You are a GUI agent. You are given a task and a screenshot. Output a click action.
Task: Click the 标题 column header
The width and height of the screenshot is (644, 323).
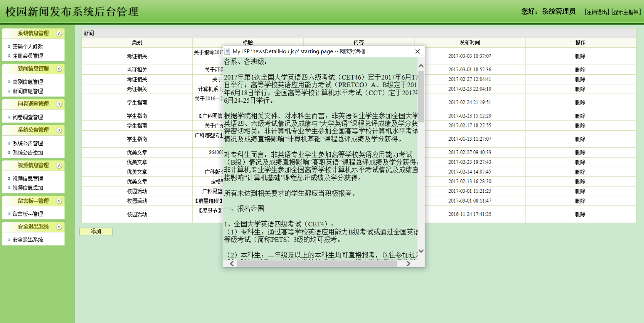(x=248, y=42)
